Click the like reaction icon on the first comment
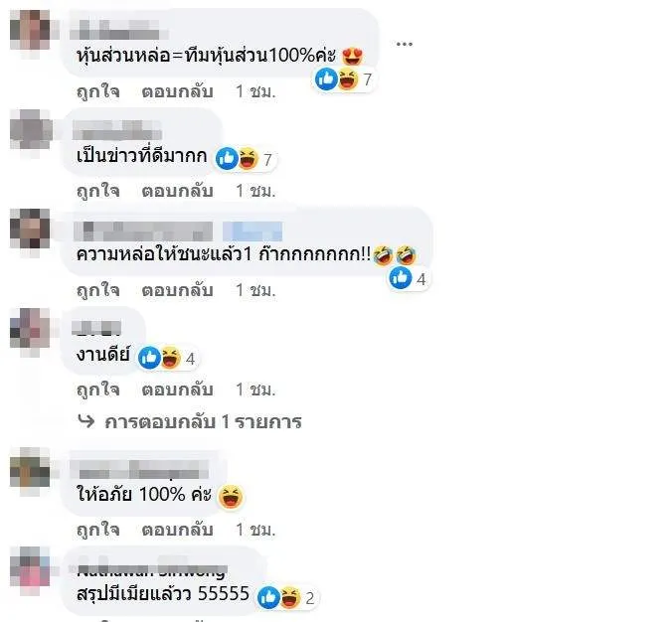 click(327, 78)
